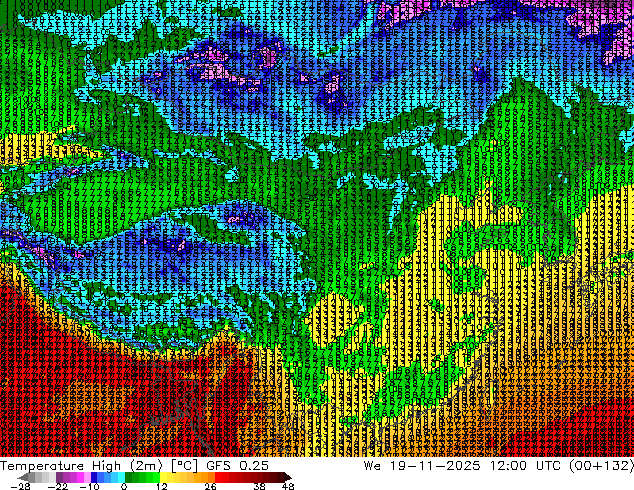Click the '12' legend label

162,486
